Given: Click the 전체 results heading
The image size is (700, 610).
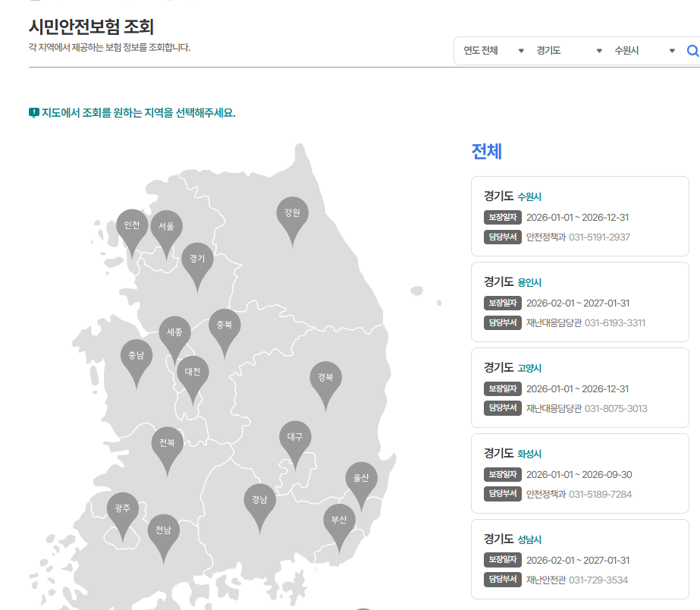Looking at the screenshot, I should click(487, 152).
